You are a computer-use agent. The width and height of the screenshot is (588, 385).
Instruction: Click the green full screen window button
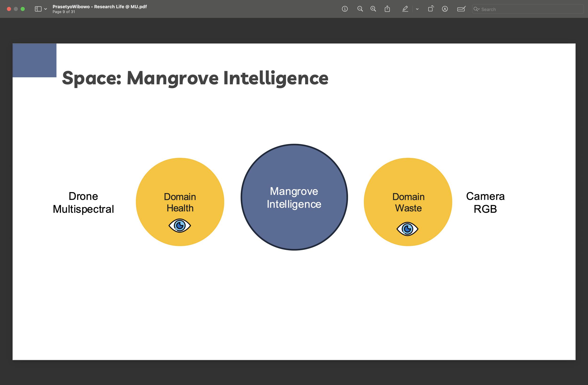click(23, 9)
